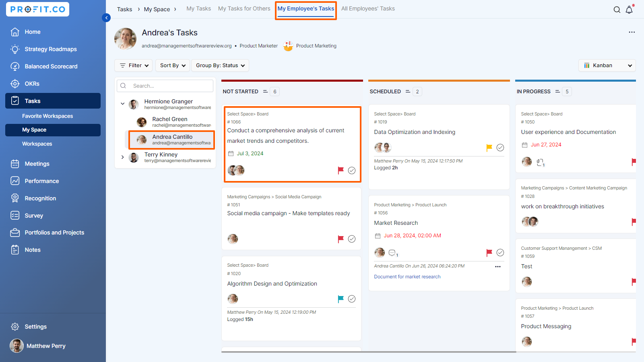Image resolution: width=644 pixels, height=362 pixels.
Task: Mark Data Optimization and Indexing task complete
Action: tap(500, 148)
